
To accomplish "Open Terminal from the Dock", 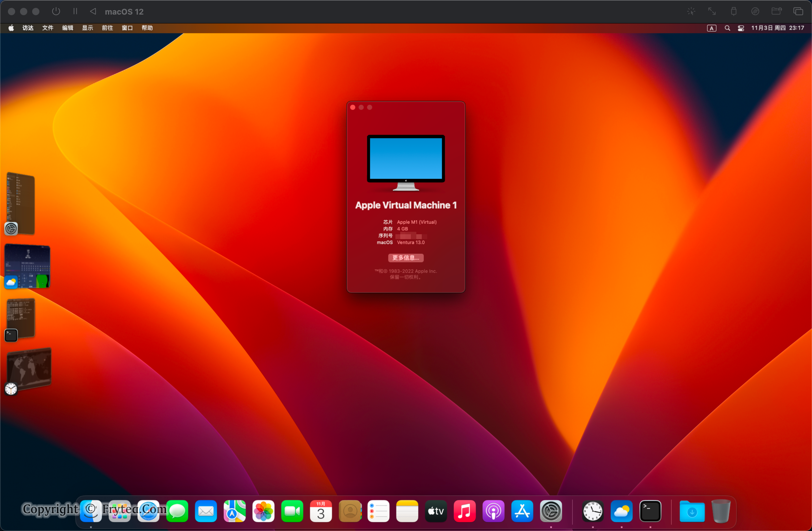I will 650,511.
